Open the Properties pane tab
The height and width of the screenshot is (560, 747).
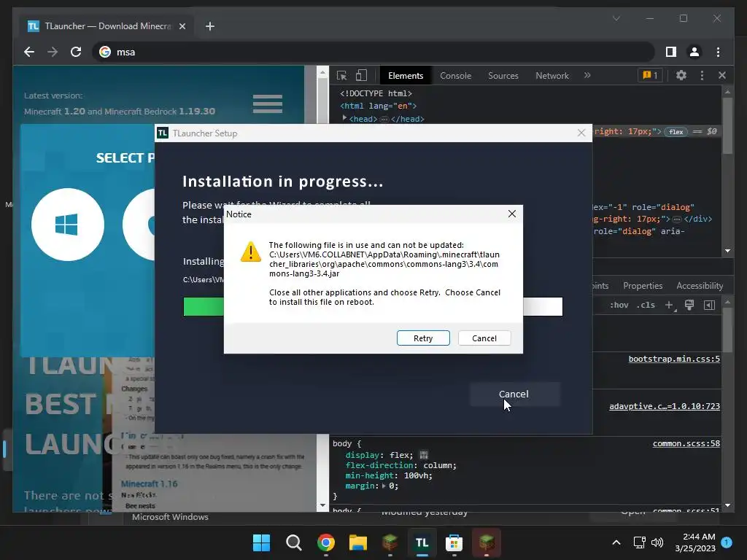click(643, 286)
